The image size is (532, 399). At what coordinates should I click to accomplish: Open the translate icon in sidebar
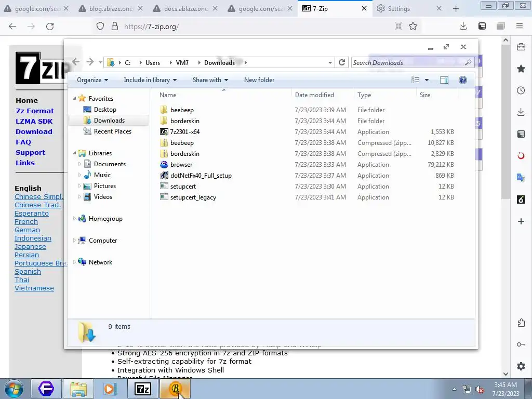[521, 178]
